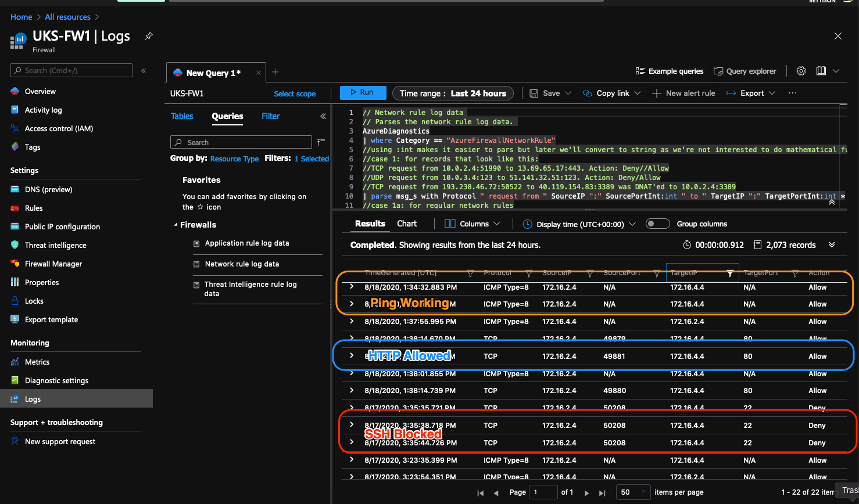Pin the UKS-FW1 Logs blade
This screenshot has width=859, height=504.
coord(149,36)
